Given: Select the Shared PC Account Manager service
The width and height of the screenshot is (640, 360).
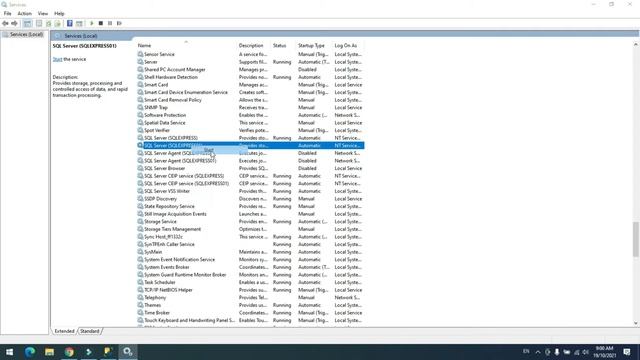Looking at the screenshot, I should tap(251, 69).
